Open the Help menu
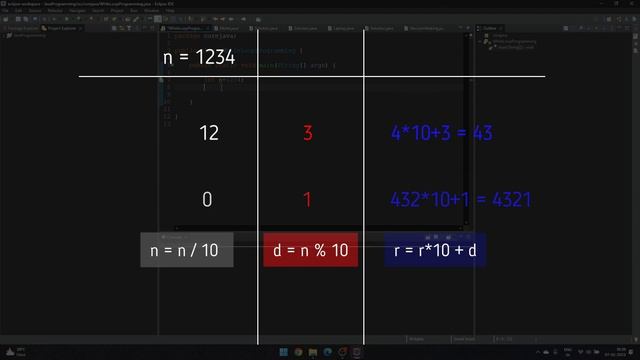The width and height of the screenshot is (640, 360). click(x=170, y=11)
